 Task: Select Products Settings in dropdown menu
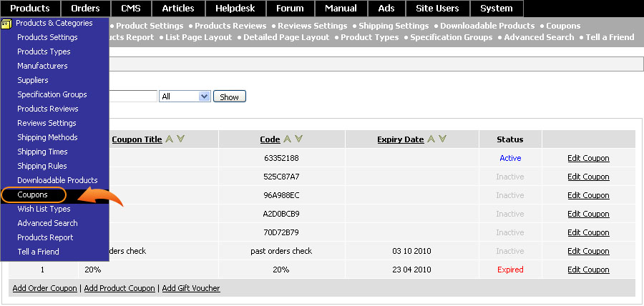(47, 37)
